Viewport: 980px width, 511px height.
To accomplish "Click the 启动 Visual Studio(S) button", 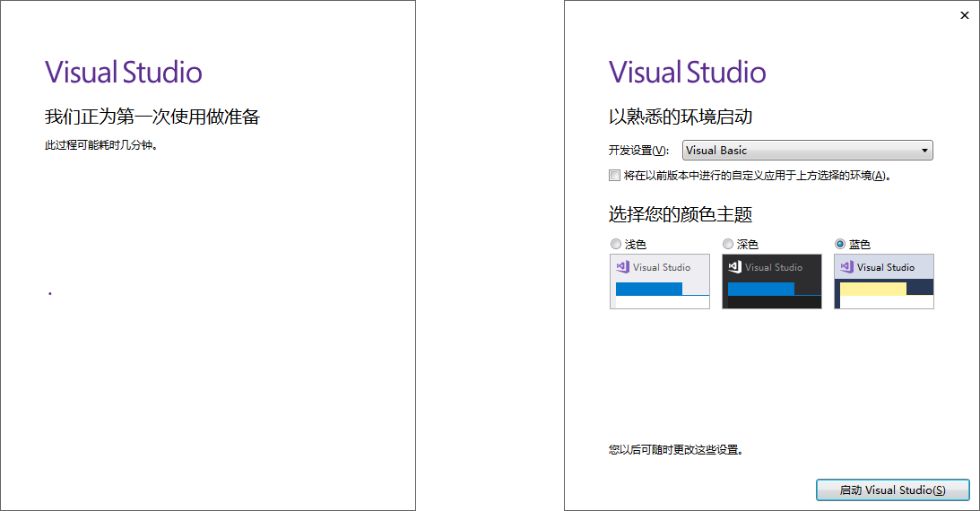I will pos(892,490).
